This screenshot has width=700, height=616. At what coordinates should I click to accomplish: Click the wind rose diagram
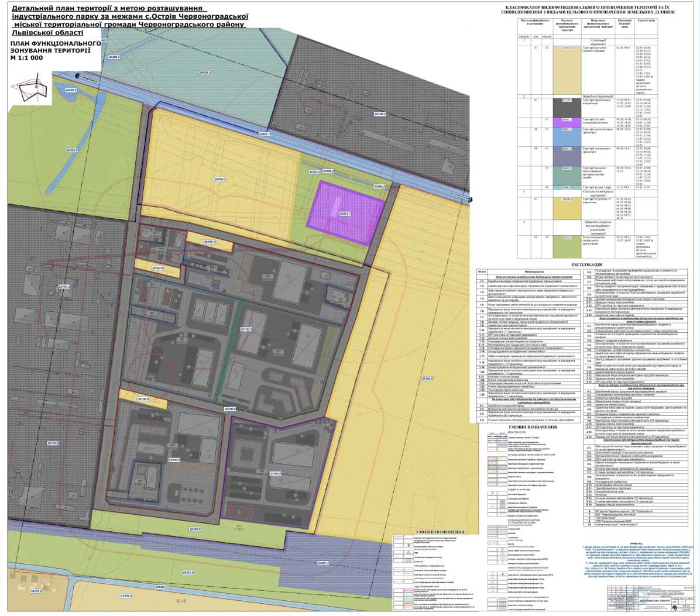pos(29,87)
